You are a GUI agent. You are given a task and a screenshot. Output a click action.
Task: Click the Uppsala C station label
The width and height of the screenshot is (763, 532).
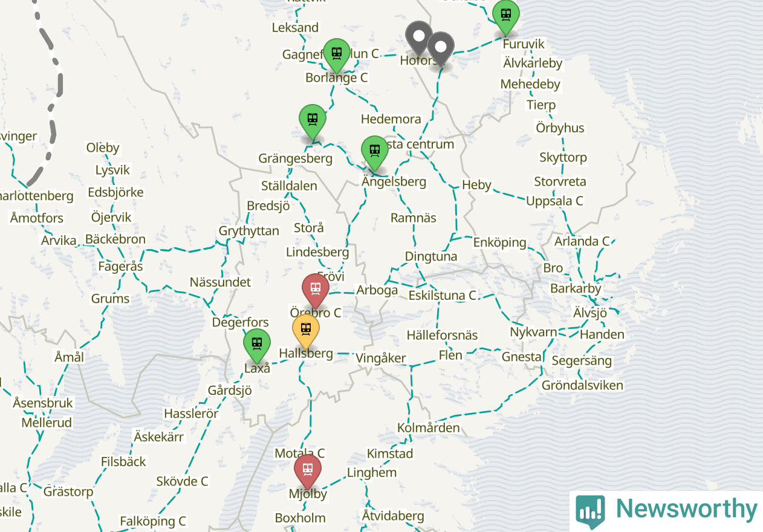coord(554,201)
